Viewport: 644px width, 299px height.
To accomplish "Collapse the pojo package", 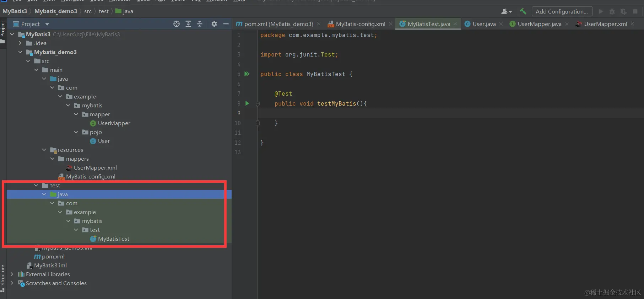I will [x=76, y=132].
